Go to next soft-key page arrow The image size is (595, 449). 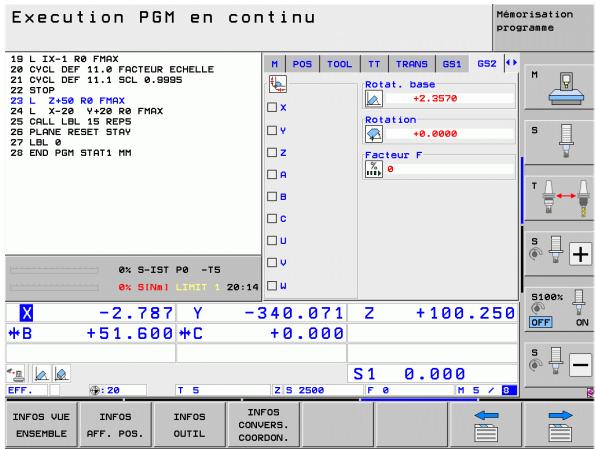click(x=560, y=425)
